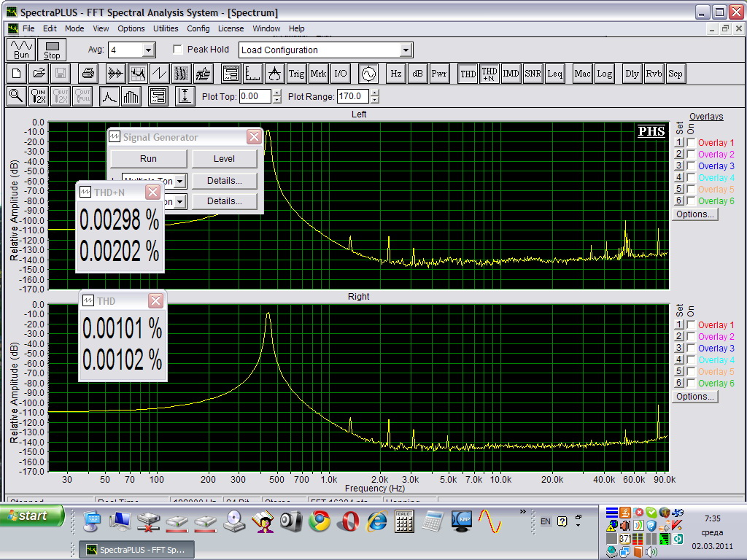The image size is (747, 560).
Task: Click the Plot Top input field
Action: 255,96
